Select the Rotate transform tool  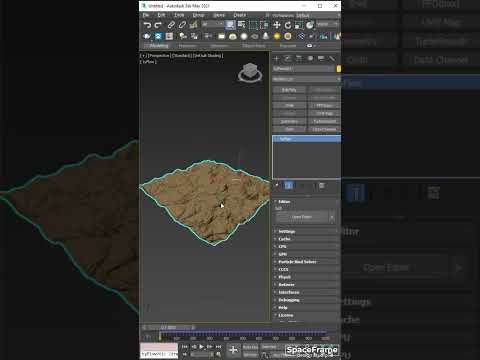click(288, 25)
